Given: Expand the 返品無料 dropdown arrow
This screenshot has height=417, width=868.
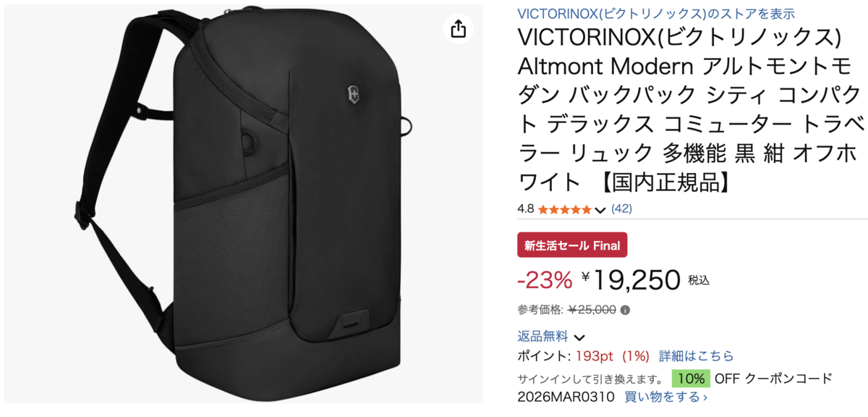Looking at the screenshot, I should 579,337.
